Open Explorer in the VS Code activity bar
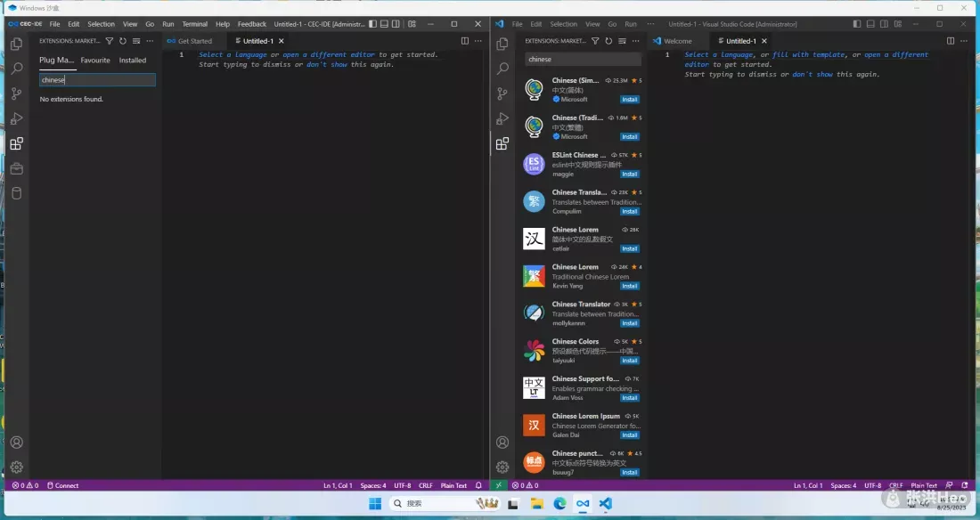Viewport: 980px width, 520px height. 502,44
